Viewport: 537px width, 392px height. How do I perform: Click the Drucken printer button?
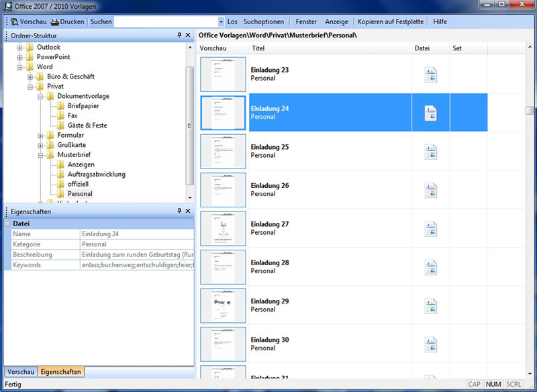[x=68, y=21]
